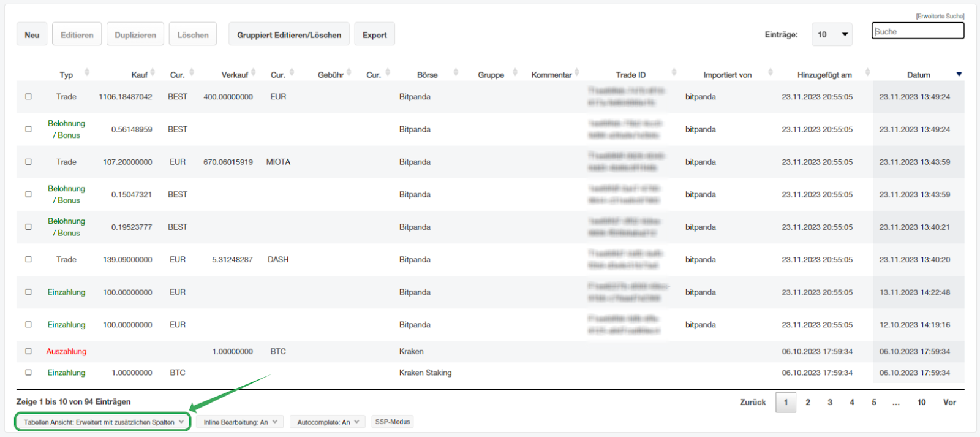Sort by the Kommentar column header

[x=551, y=75]
